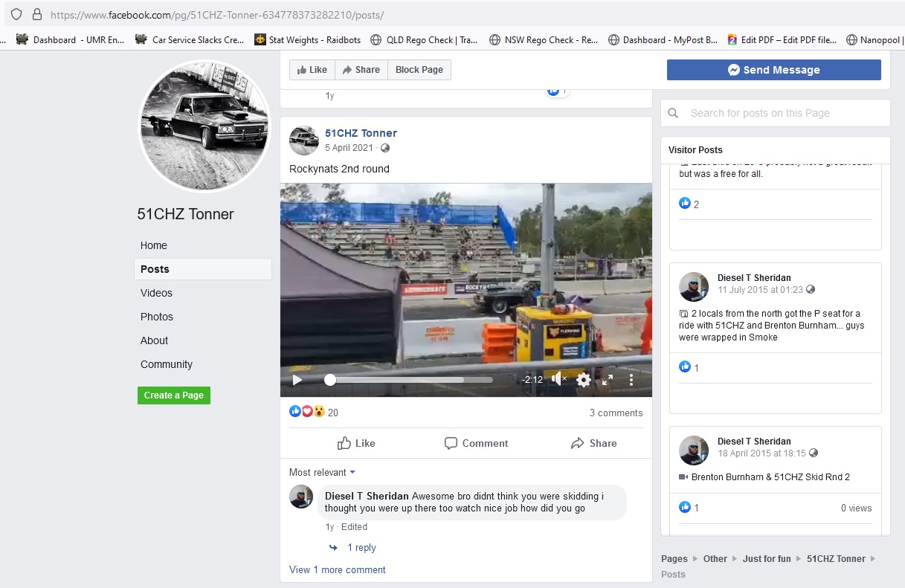Open the 3 comments link
This screenshot has width=905, height=588.
tap(616, 413)
